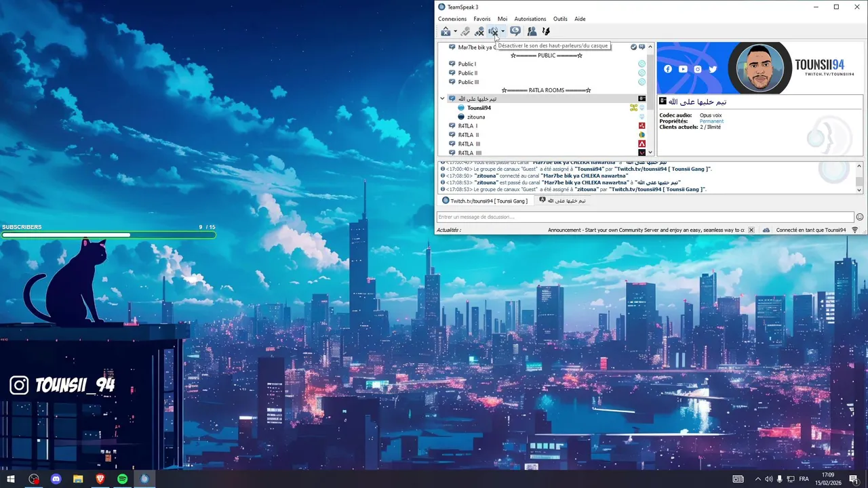Click the Connect/Disconnect server toolbar icon
Image resolution: width=868 pixels, height=488 pixels.
coord(446,31)
